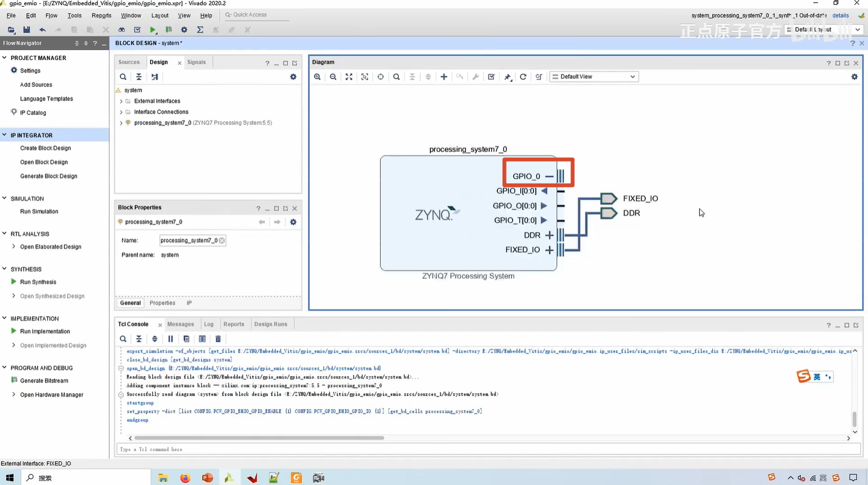Image resolution: width=868 pixels, height=485 pixels.
Task: Open the Flow menu
Action: 51,15
